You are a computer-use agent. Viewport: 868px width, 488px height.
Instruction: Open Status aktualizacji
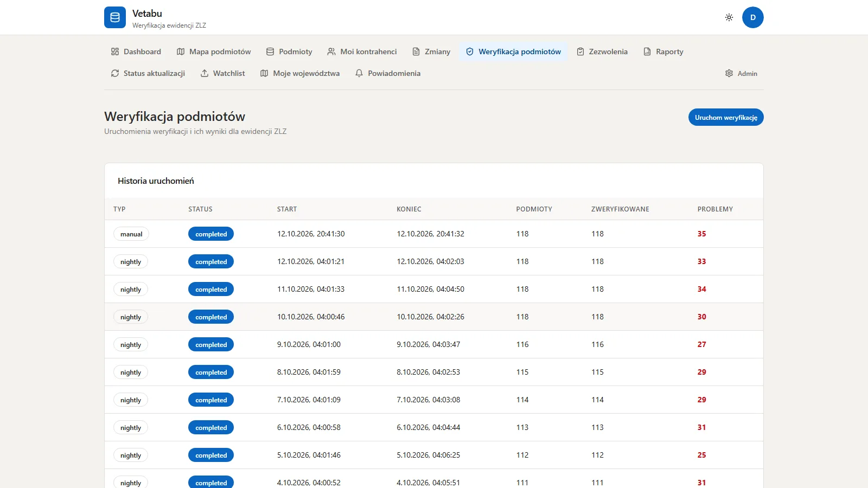[x=148, y=73]
